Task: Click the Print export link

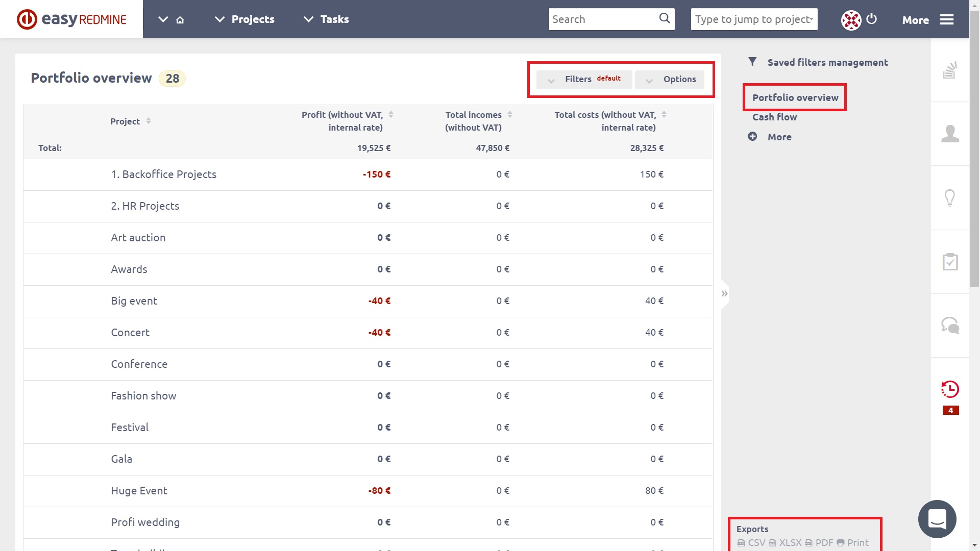Action: coord(852,543)
